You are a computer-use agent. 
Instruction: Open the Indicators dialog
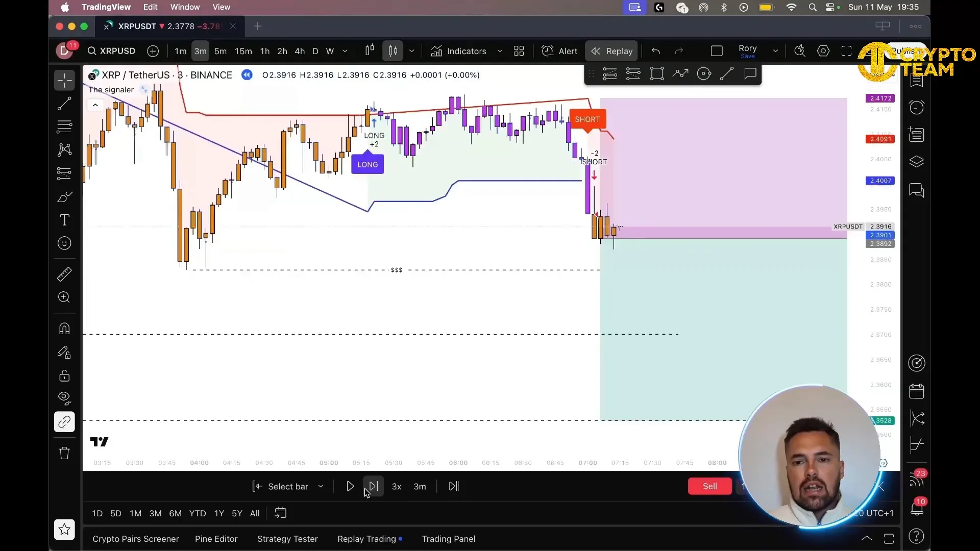tap(459, 51)
